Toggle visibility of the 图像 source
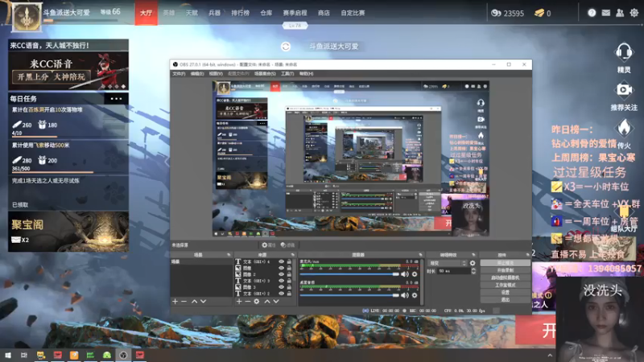The height and width of the screenshot is (362, 644). point(281,268)
